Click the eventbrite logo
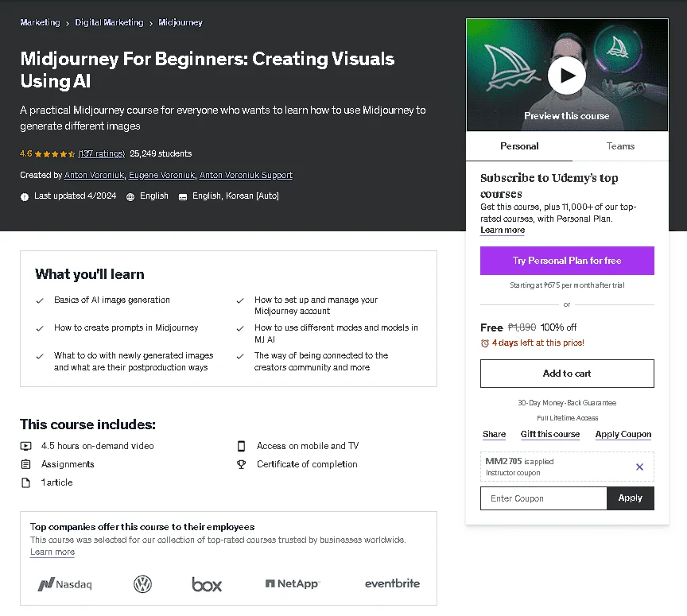This screenshot has width=687, height=616. pyautogui.click(x=392, y=583)
